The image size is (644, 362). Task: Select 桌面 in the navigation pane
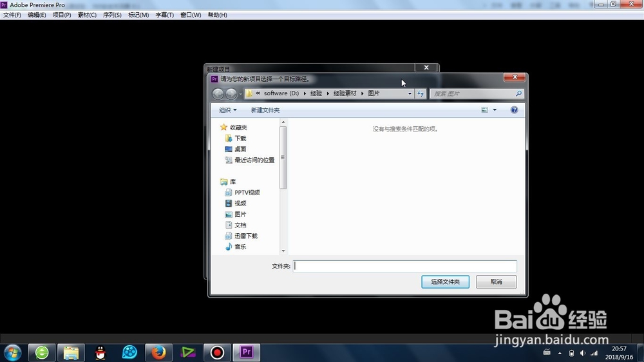tap(236, 149)
